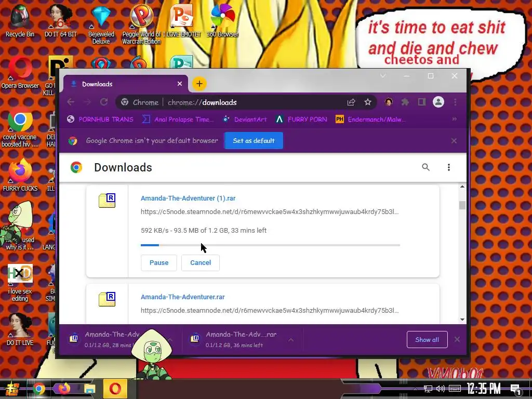Viewport: 532px width, 399px height.
Task: Search downloads with the magnifier icon
Action: click(426, 167)
